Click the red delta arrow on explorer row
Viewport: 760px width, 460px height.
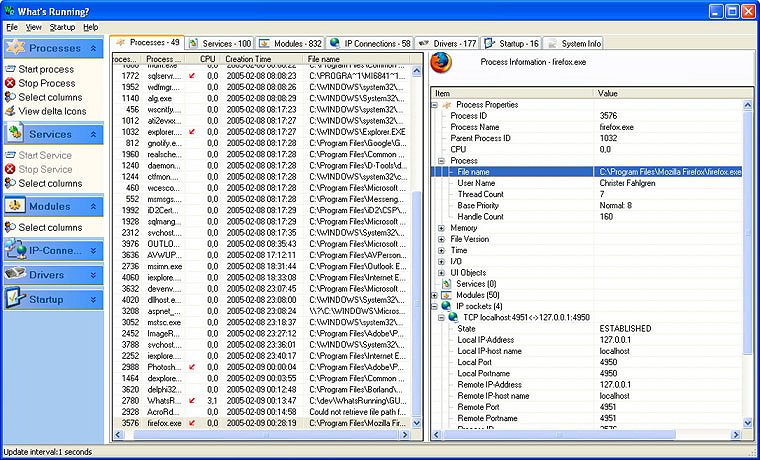pos(192,132)
